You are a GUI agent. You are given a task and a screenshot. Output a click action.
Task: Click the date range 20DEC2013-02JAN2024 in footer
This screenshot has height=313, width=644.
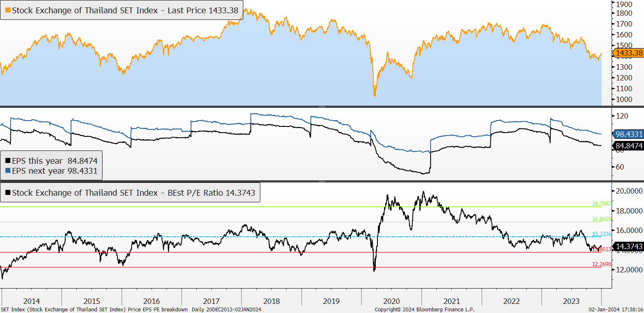[x=233, y=310]
